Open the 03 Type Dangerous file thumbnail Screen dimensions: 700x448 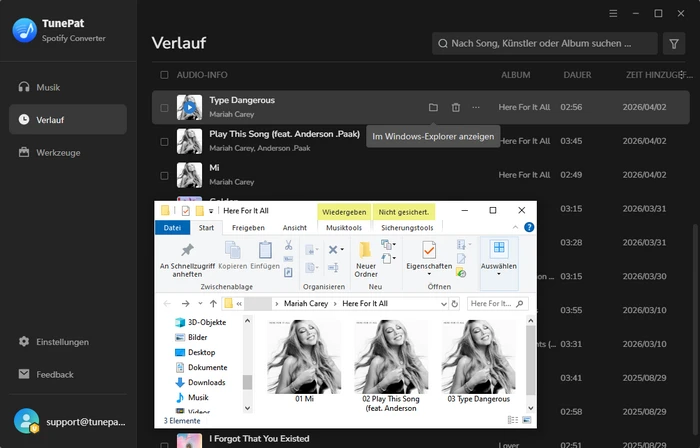click(478, 361)
